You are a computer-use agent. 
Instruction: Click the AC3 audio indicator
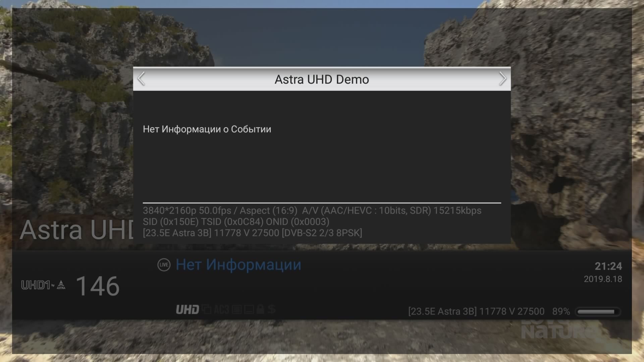click(221, 309)
